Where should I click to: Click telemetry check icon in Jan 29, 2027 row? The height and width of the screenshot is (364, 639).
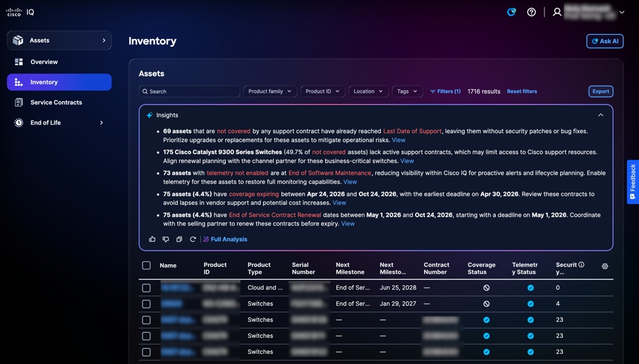(x=530, y=304)
